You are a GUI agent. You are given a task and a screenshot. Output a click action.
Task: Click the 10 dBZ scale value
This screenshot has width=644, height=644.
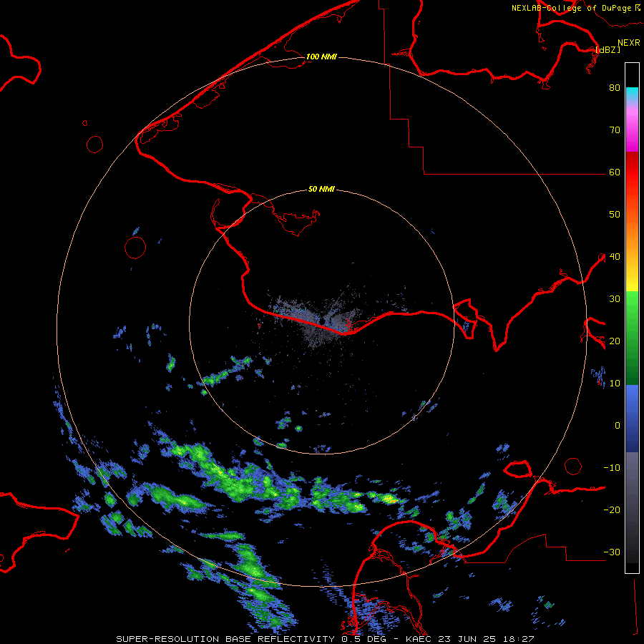coord(615,384)
